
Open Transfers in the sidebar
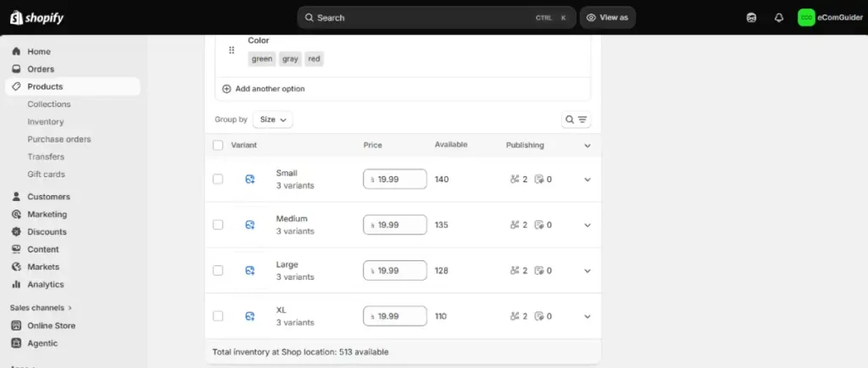pyautogui.click(x=46, y=157)
